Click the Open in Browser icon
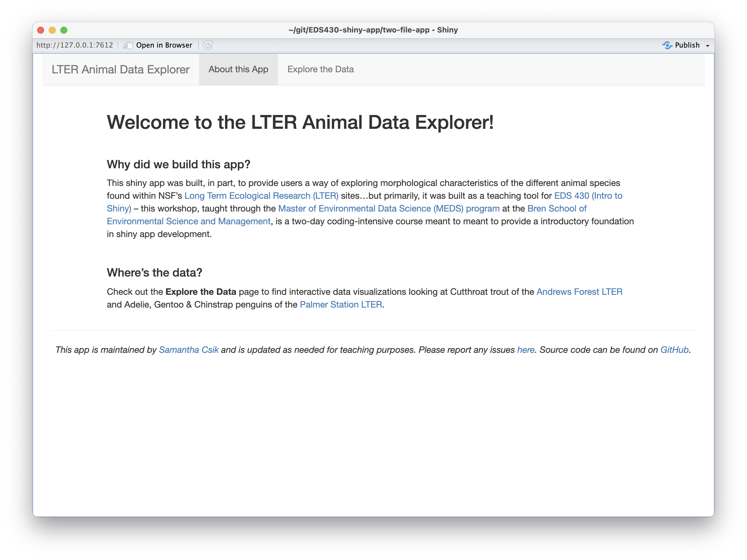The width and height of the screenshot is (747, 560). pos(128,45)
